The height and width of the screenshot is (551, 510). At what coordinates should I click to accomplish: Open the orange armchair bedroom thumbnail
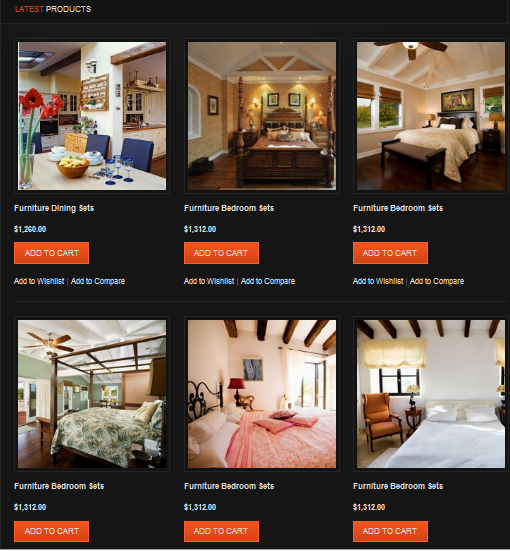pyautogui.click(x=431, y=394)
